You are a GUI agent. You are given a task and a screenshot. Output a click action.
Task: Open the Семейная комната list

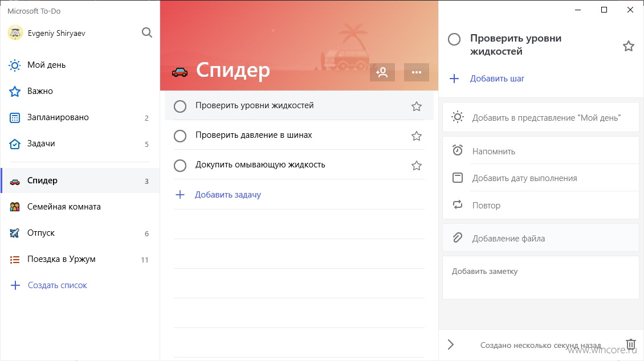point(80,207)
